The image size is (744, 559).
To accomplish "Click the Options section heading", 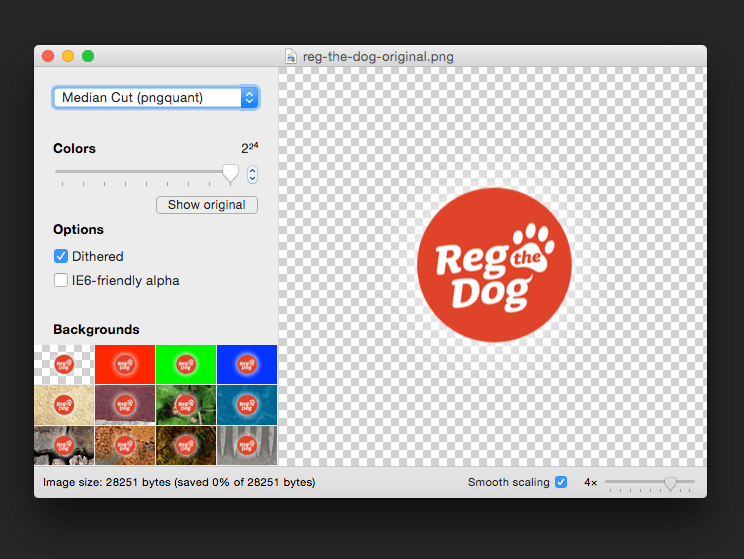I will pos(78,230).
